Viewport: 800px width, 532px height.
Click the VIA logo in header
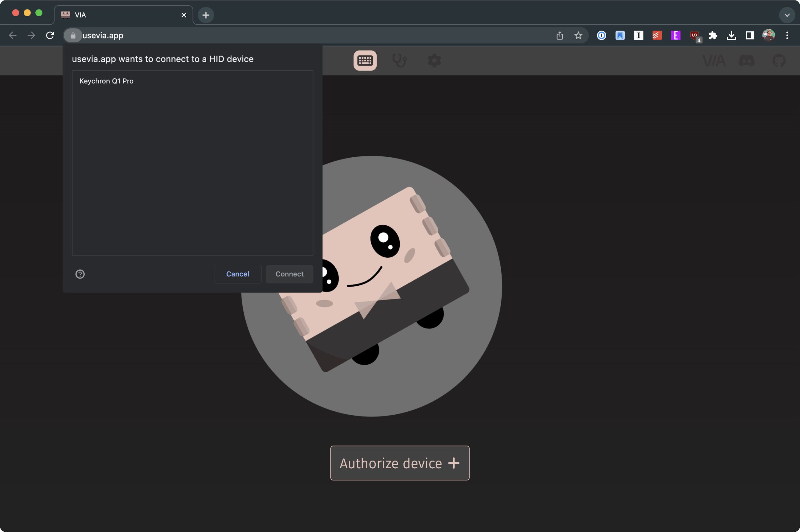714,61
